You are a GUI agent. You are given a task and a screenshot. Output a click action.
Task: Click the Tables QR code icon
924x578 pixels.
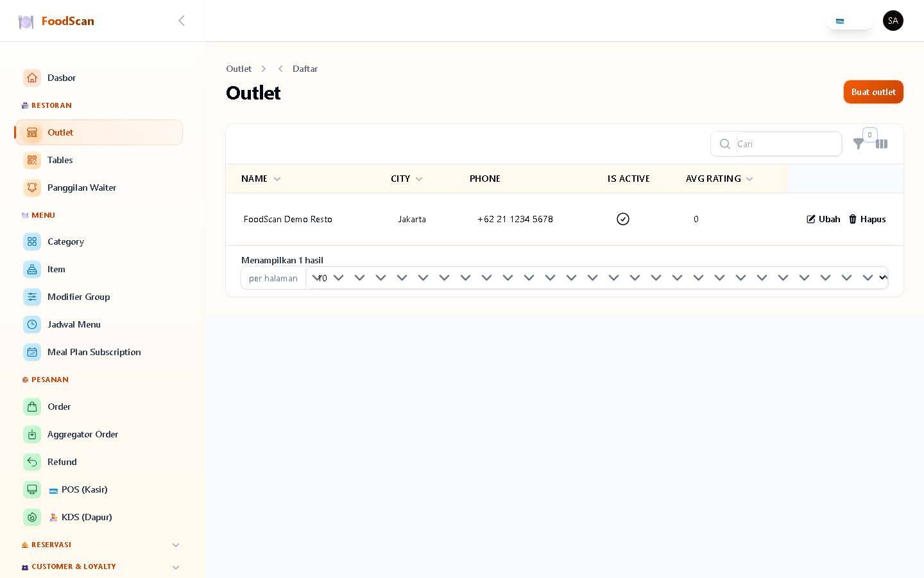pos(32,160)
